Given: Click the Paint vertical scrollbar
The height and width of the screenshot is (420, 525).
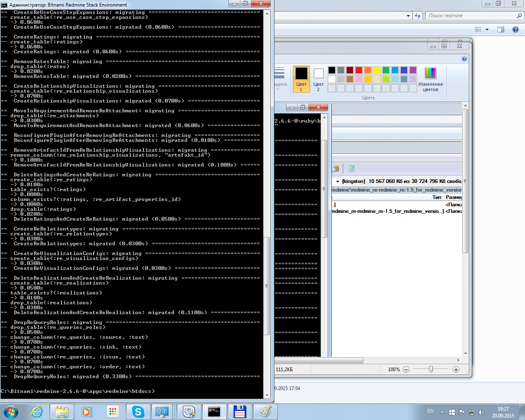Looking at the screenshot, I should 465,180.
